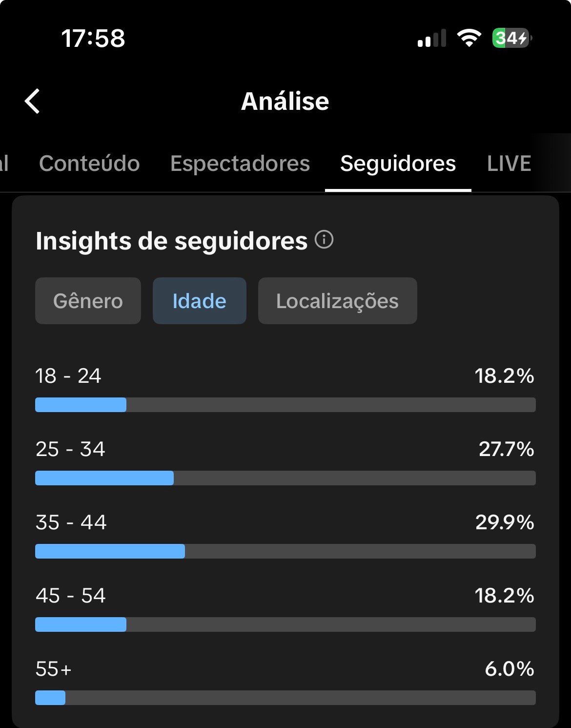Select the Gênero filter chip
571x728 pixels.
click(88, 301)
